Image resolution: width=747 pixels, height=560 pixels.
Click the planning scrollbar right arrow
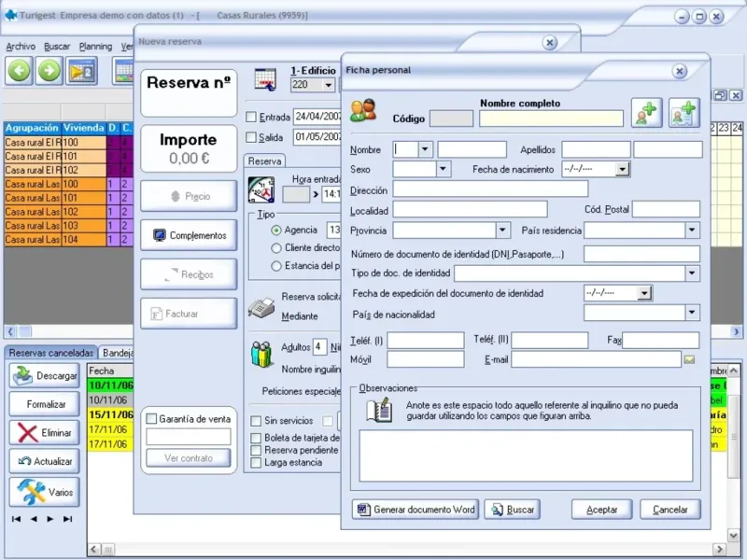(736, 331)
